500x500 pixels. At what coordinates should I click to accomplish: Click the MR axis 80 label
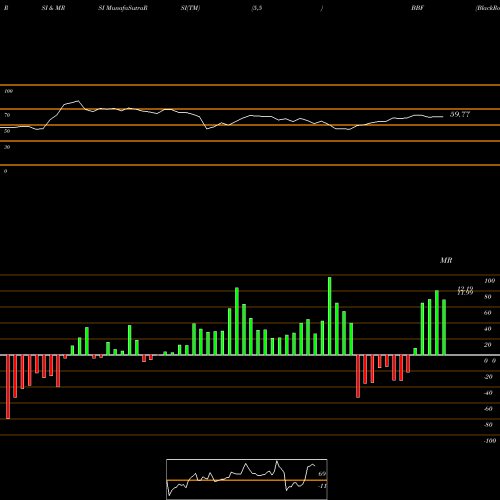(x=487, y=297)
